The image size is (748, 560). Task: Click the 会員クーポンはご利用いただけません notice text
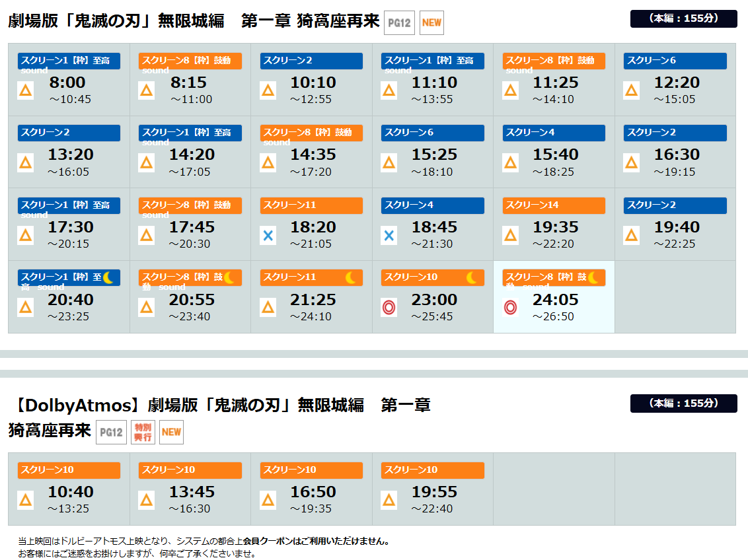pos(317,542)
